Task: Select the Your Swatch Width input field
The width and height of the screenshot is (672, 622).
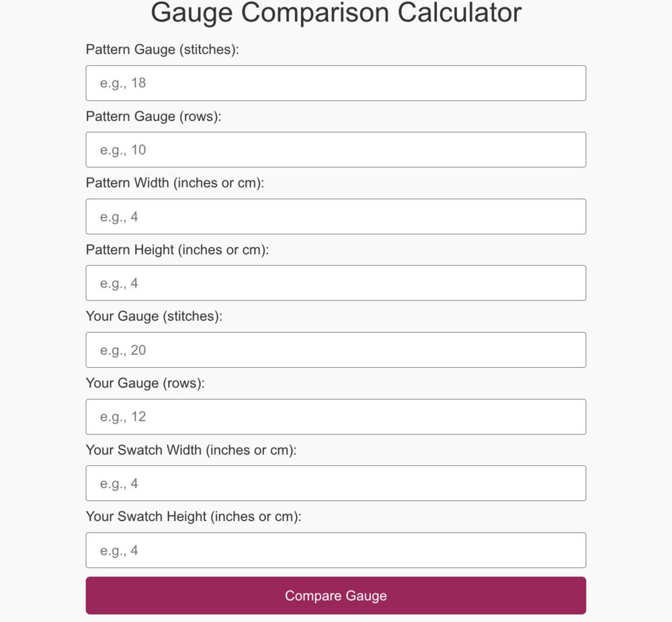Action: coord(336,482)
